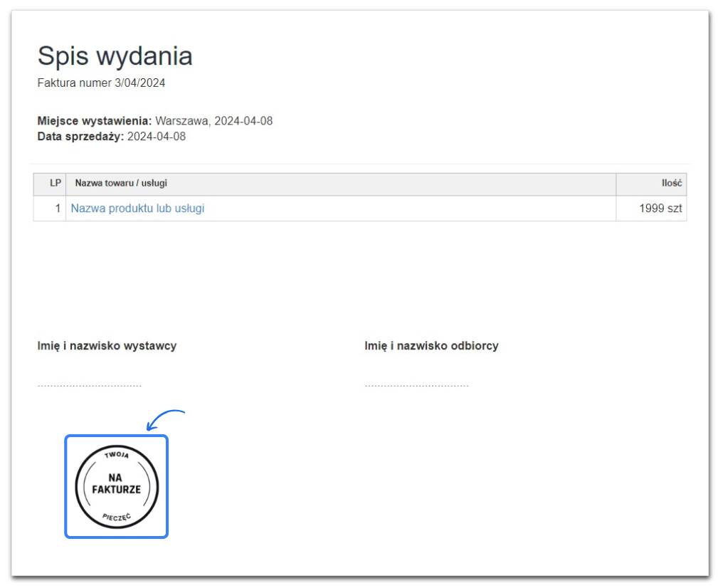Click the 'LP' column header
This screenshot has width=718, height=588.
pos(50,184)
